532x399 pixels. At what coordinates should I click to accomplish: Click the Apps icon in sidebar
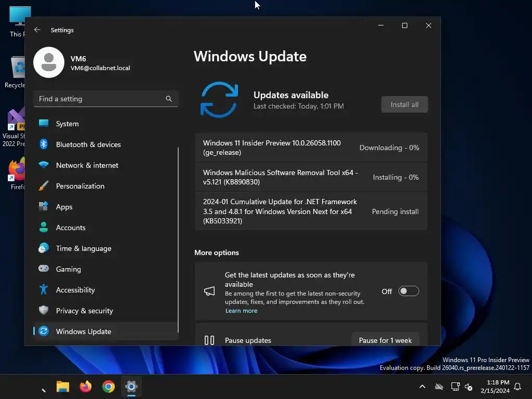click(44, 206)
